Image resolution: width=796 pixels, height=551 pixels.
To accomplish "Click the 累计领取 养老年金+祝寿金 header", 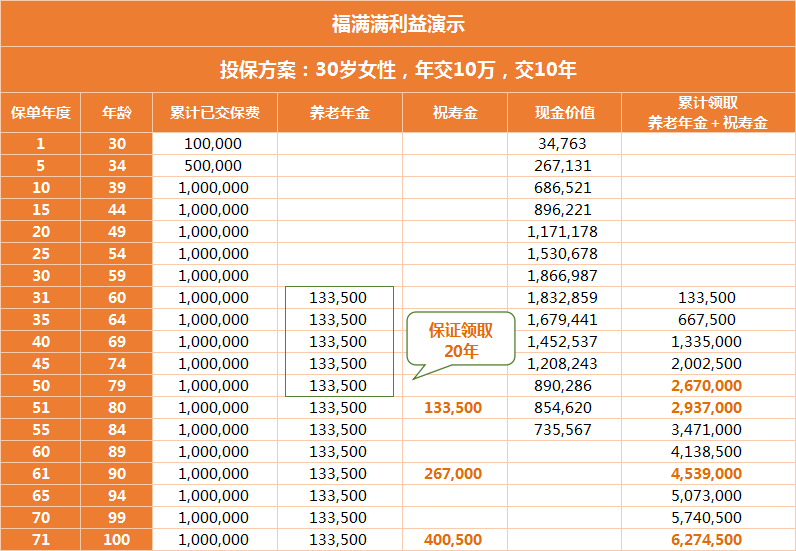I will click(x=708, y=113).
